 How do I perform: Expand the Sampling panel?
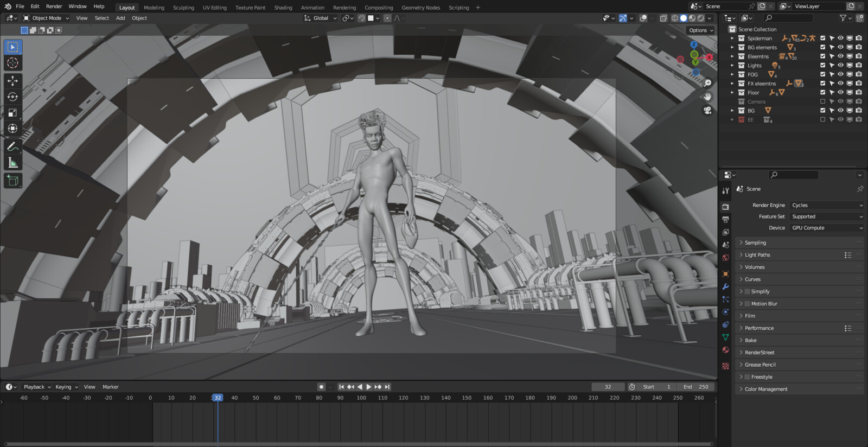coord(800,242)
